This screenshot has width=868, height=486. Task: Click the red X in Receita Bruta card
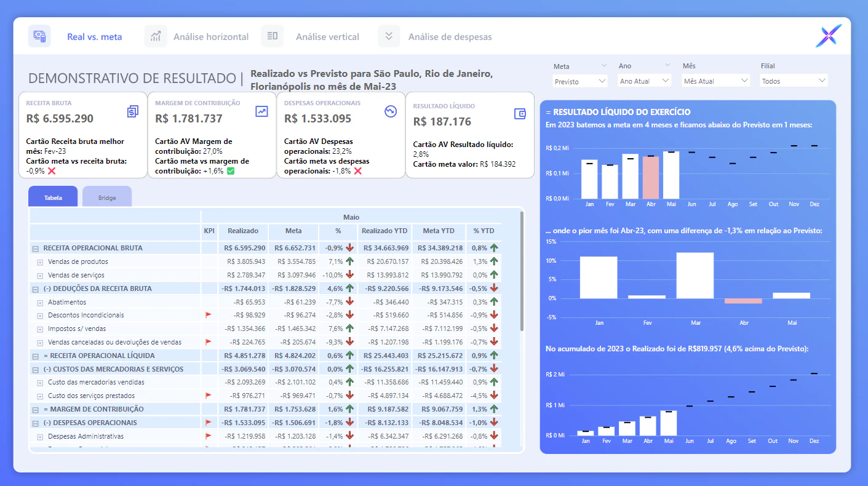[x=52, y=170]
